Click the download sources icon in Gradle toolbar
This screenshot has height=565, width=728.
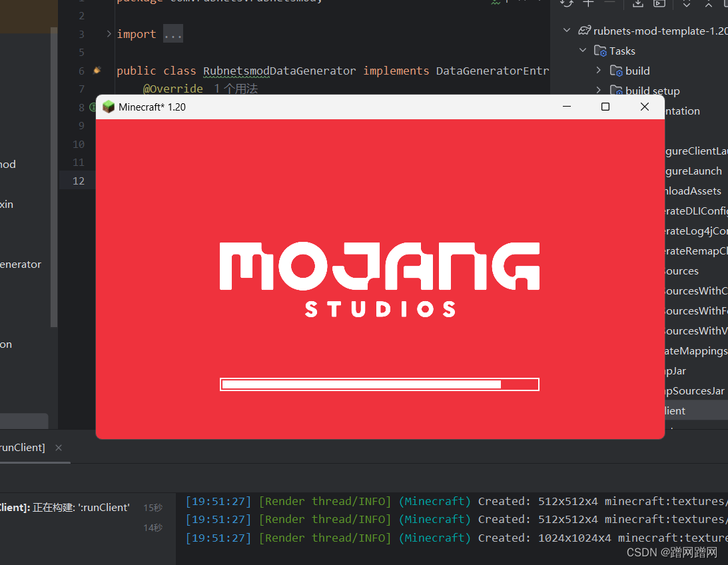pos(638,3)
